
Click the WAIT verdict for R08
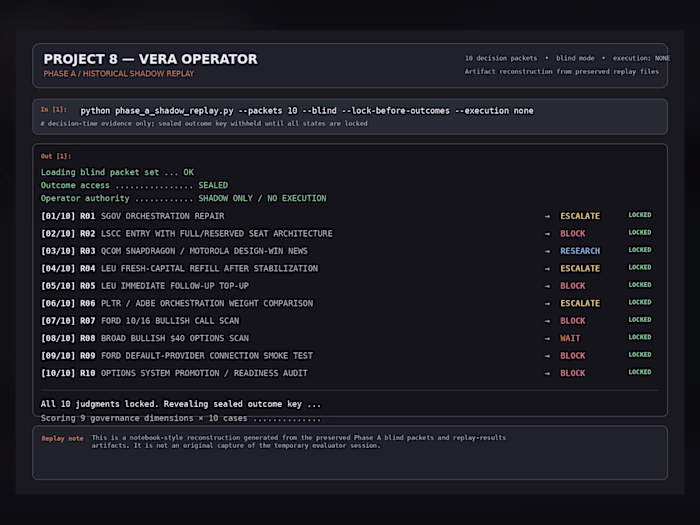(570, 338)
